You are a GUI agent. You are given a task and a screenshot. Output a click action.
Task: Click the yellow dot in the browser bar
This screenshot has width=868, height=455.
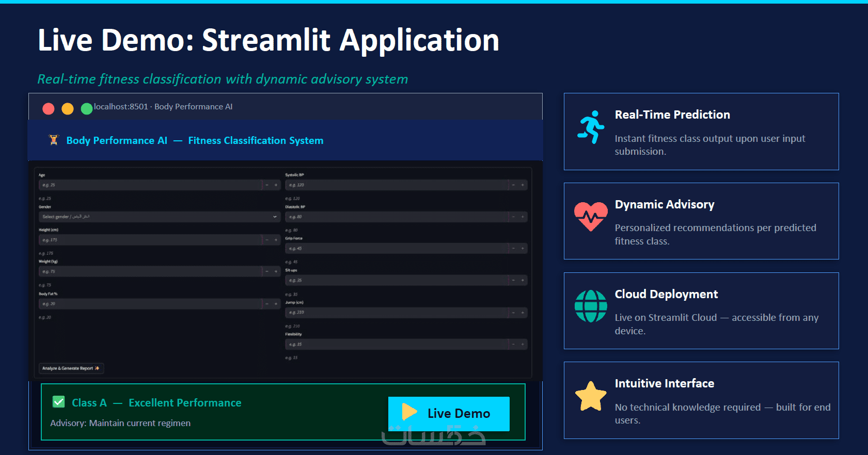click(x=68, y=108)
